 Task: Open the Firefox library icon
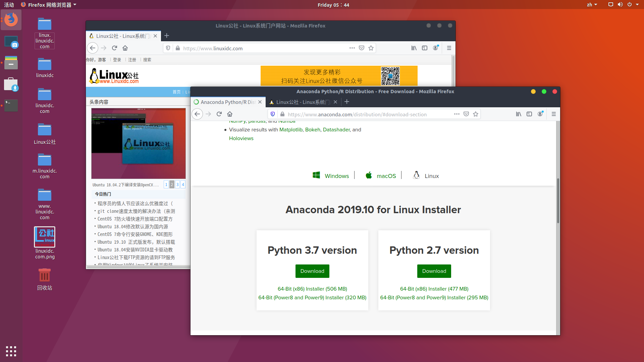click(x=518, y=114)
